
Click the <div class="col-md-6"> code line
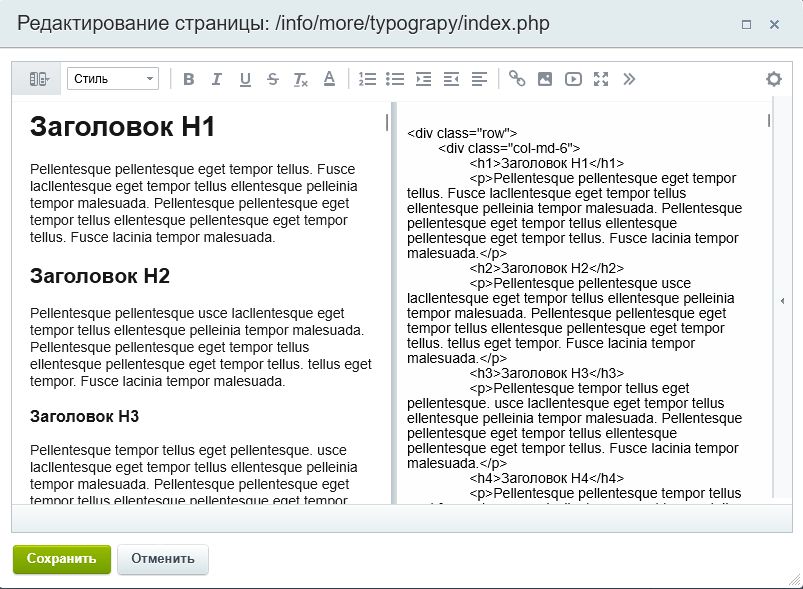[x=509, y=148]
